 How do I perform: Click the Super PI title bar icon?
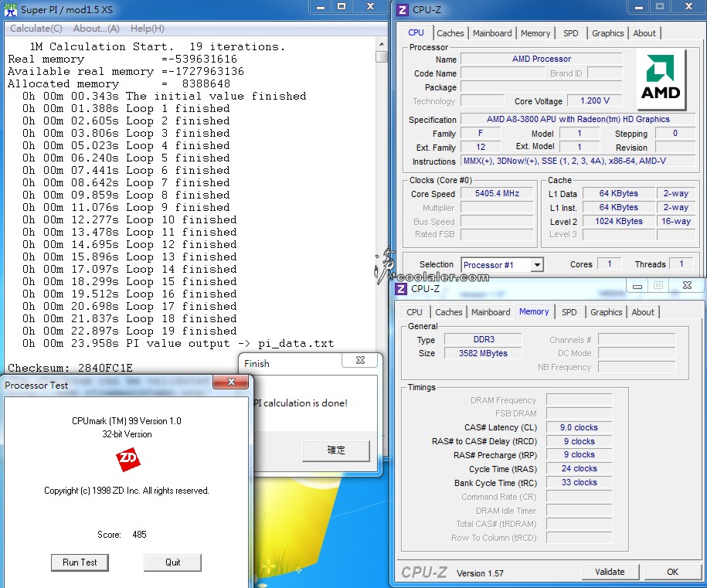pos(10,9)
